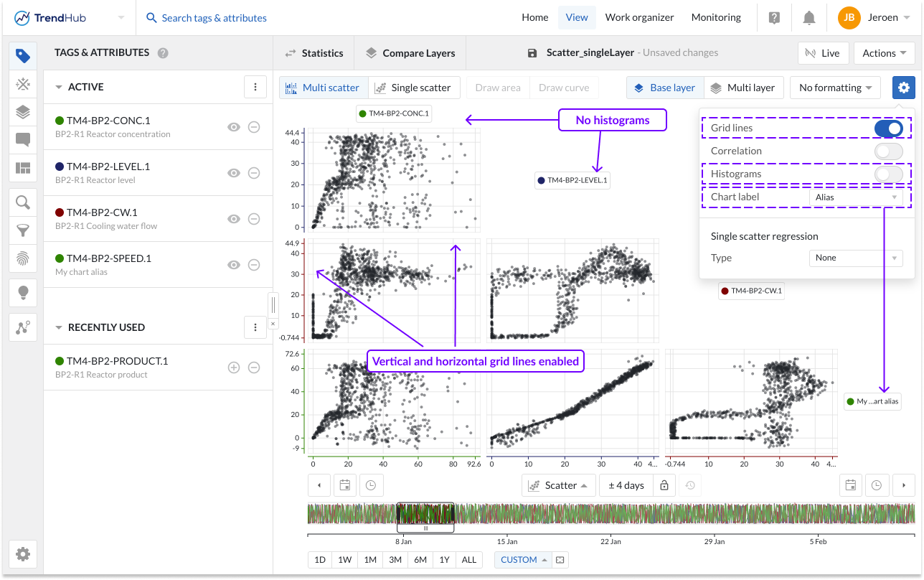Lock the time span padlock icon
This screenshot has height=580, width=924.
[664, 485]
